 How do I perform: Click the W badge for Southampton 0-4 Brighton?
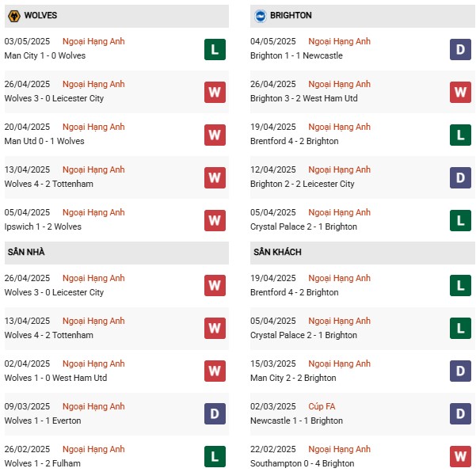click(461, 457)
